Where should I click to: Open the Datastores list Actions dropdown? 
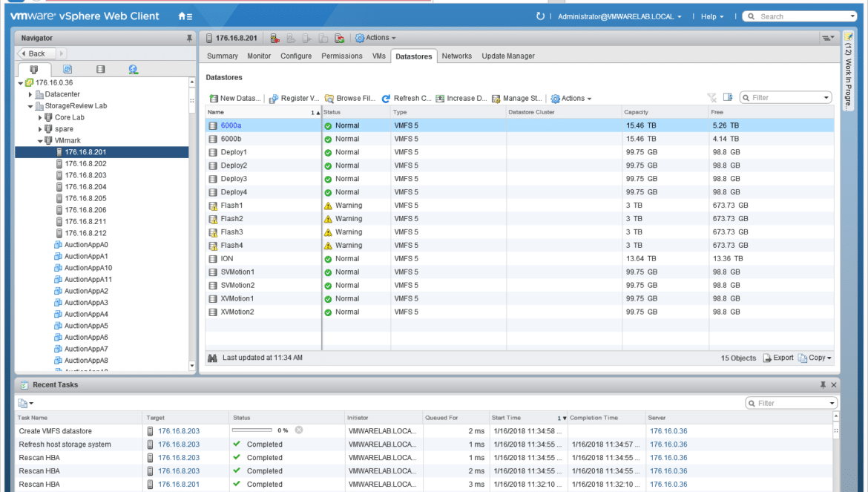pyautogui.click(x=571, y=99)
